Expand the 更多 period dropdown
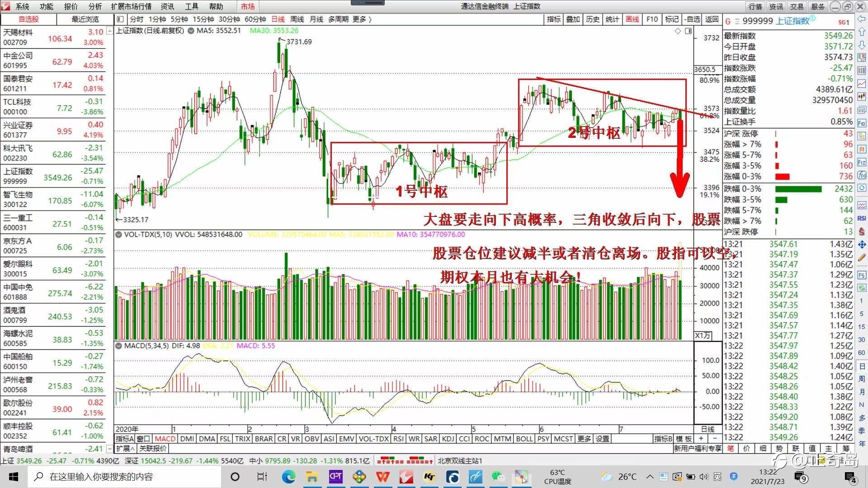This screenshot has width=868, height=488. click(x=362, y=19)
